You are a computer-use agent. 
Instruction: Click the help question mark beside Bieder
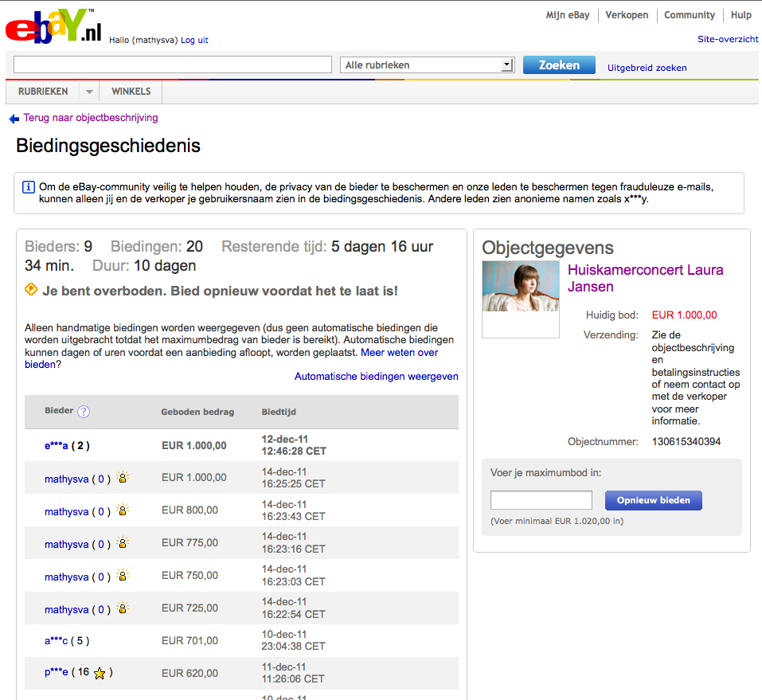[x=84, y=412]
